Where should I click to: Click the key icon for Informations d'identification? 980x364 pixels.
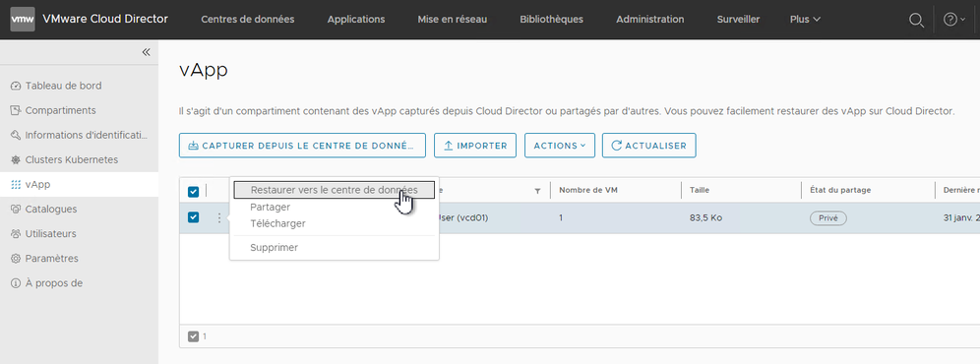tap(16, 135)
